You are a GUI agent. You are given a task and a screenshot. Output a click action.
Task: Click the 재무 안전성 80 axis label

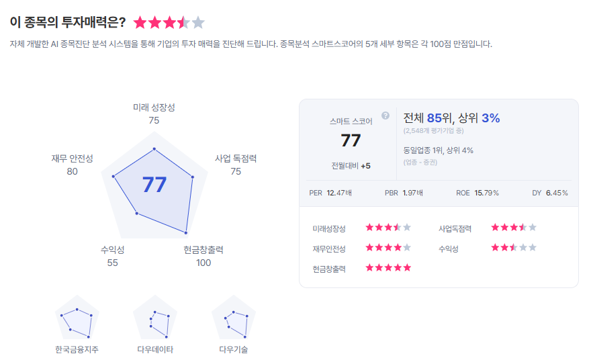[72, 165]
